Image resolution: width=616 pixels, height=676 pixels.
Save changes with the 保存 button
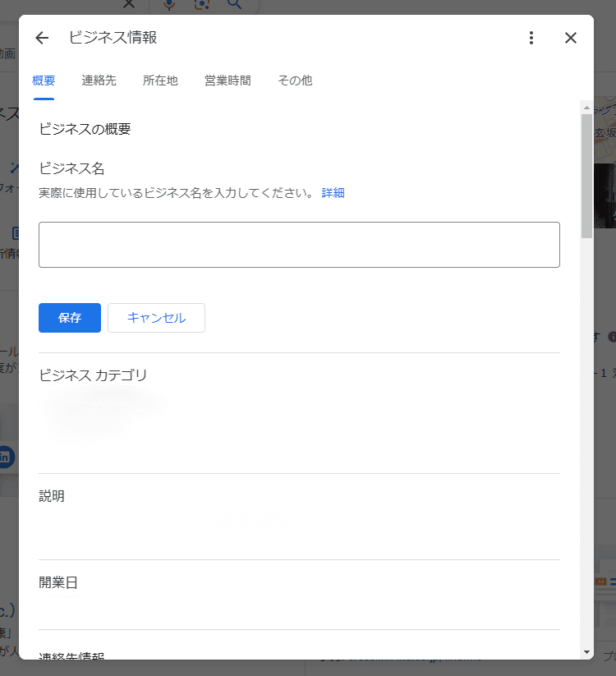(70, 318)
